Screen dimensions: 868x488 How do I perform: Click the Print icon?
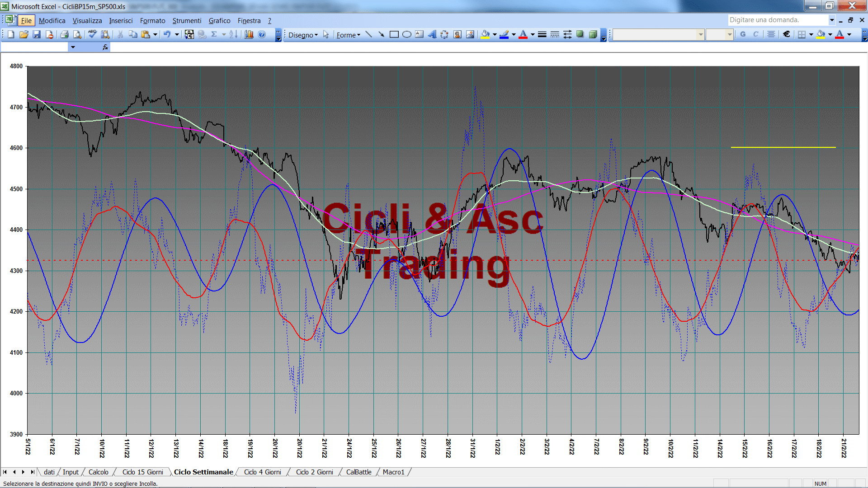(64, 34)
